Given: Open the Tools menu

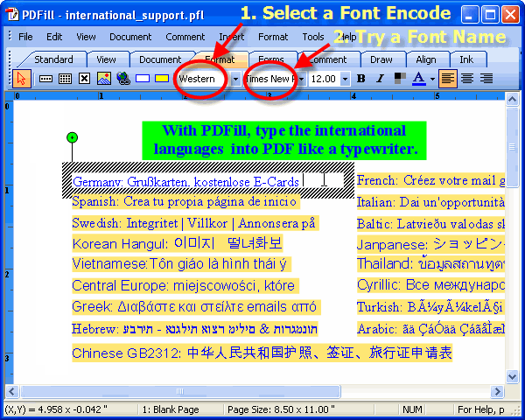Looking at the screenshot, I should coord(313,37).
